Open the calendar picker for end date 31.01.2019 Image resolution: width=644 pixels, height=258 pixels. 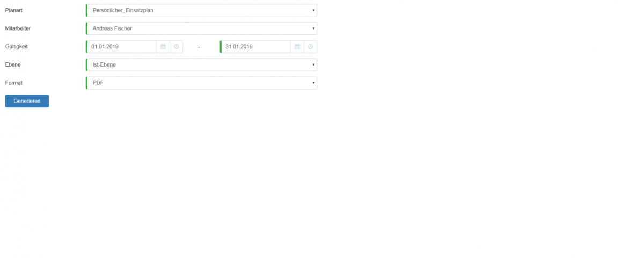click(297, 47)
